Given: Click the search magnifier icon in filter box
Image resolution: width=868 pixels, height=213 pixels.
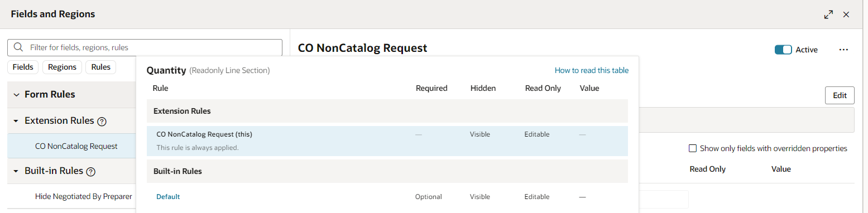Looking at the screenshot, I should (18, 47).
